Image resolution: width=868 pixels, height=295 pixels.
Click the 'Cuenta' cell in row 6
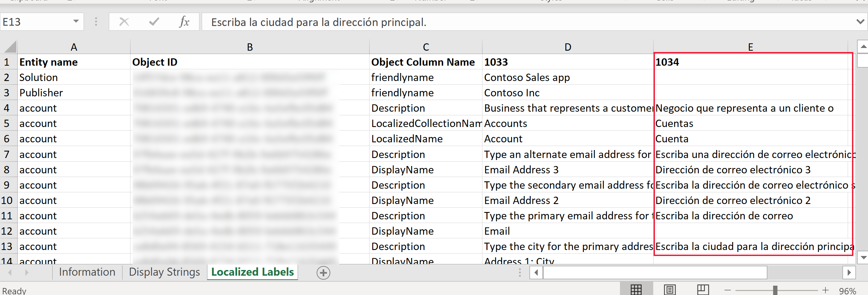(x=750, y=139)
